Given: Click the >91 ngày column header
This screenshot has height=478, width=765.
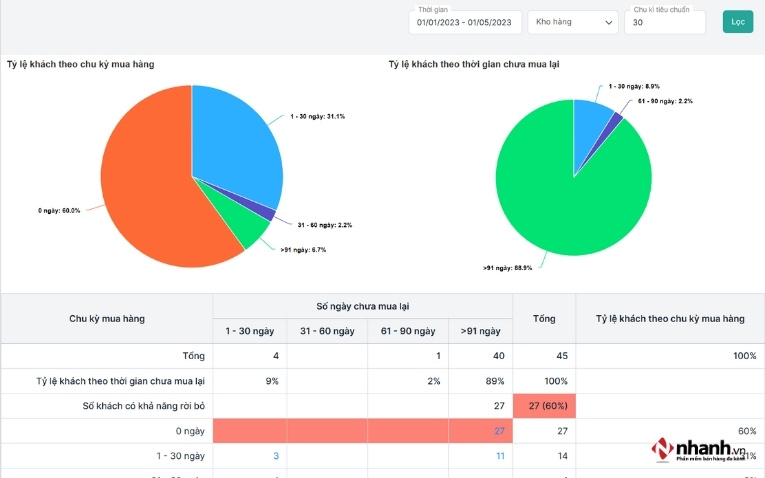Looking at the screenshot, I should pos(480,331).
